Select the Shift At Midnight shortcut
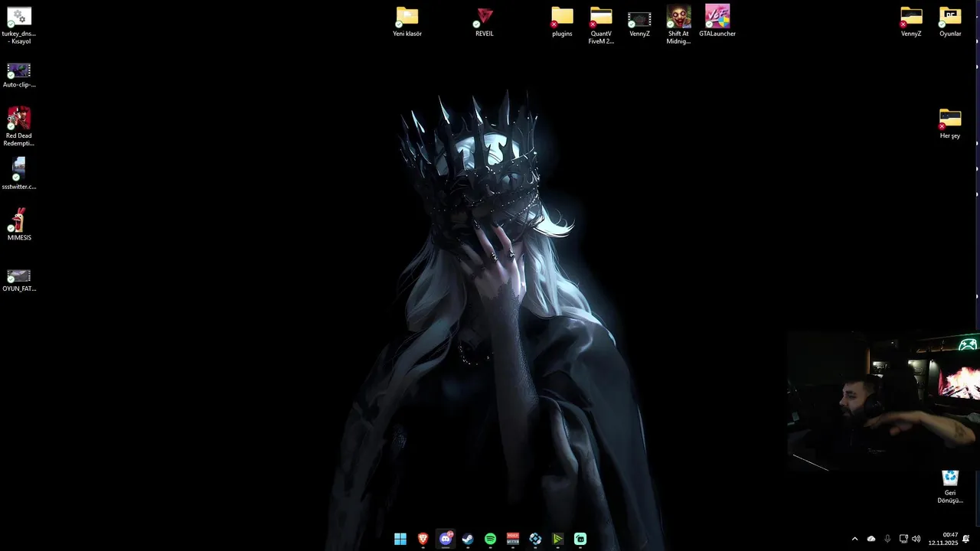 pyautogui.click(x=678, y=24)
